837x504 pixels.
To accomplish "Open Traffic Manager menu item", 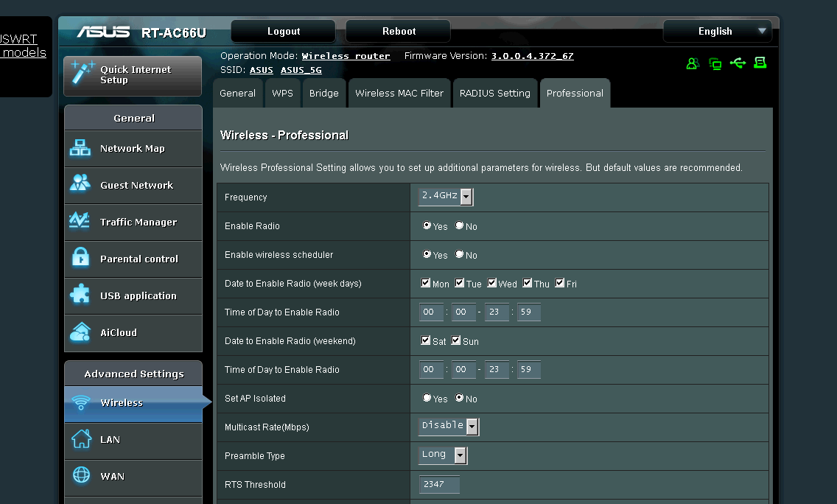I will tap(133, 222).
